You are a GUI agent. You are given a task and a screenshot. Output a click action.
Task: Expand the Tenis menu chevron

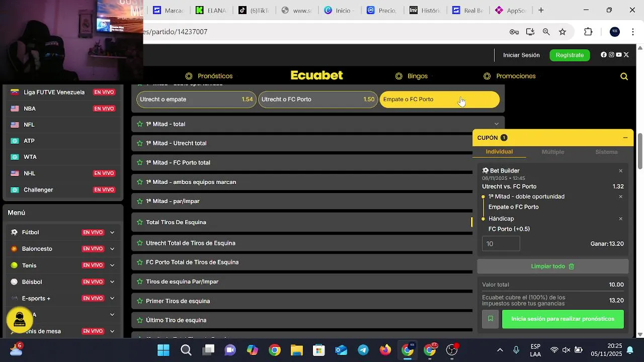pos(112,265)
